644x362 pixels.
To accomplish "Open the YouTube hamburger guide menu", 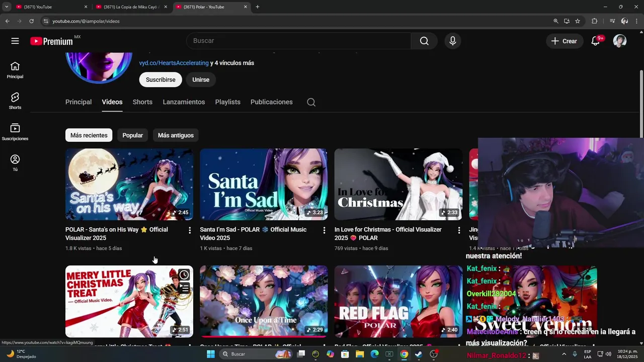I will [15, 41].
